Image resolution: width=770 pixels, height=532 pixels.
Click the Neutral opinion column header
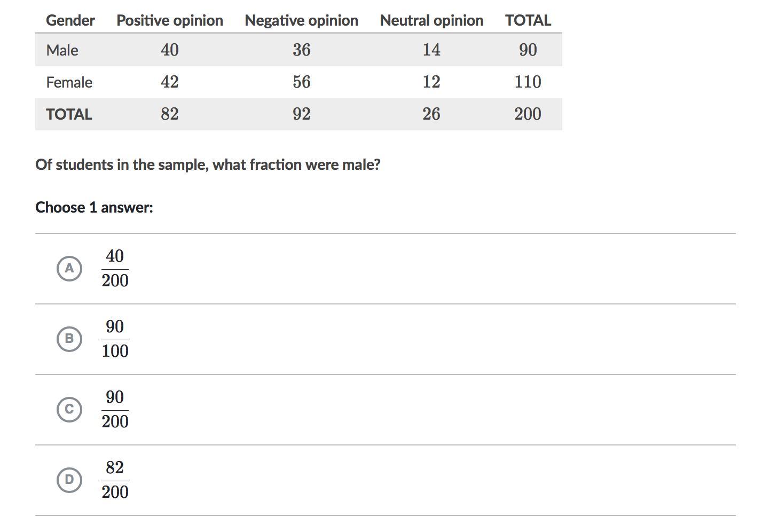[x=431, y=20]
